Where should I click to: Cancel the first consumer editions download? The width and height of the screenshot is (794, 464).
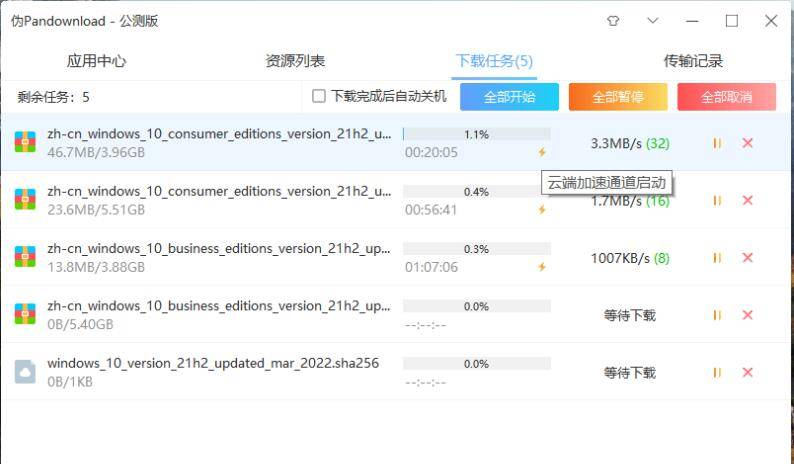click(747, 143)
